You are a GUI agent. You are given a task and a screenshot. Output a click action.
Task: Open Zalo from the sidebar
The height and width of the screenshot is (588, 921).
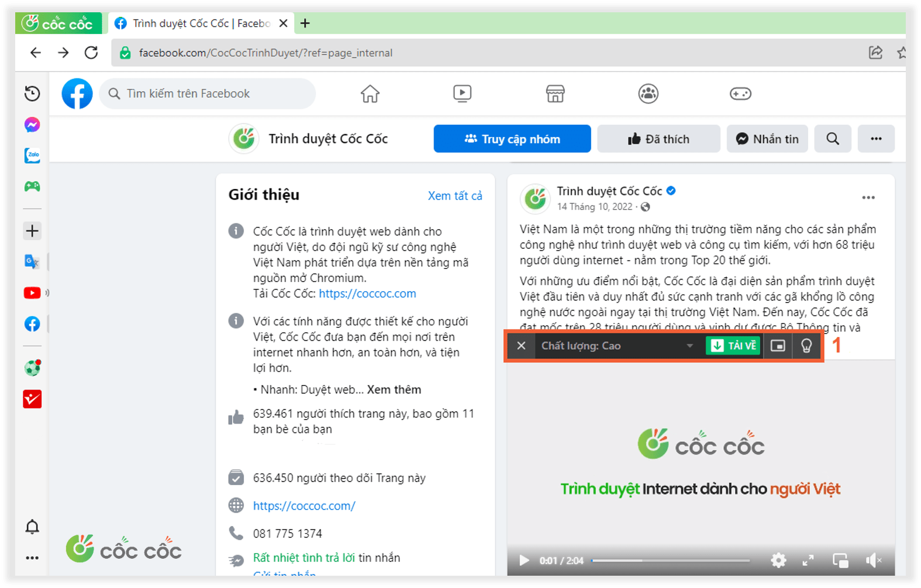32,156
